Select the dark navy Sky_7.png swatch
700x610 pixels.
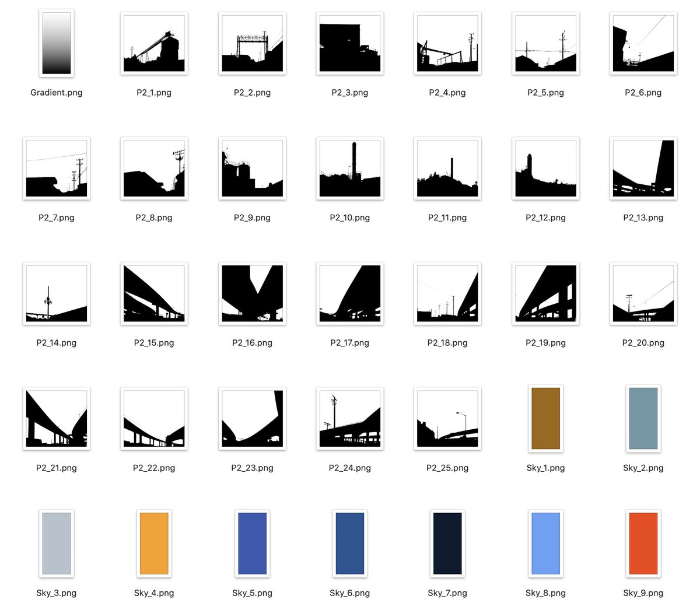(447, 544)
